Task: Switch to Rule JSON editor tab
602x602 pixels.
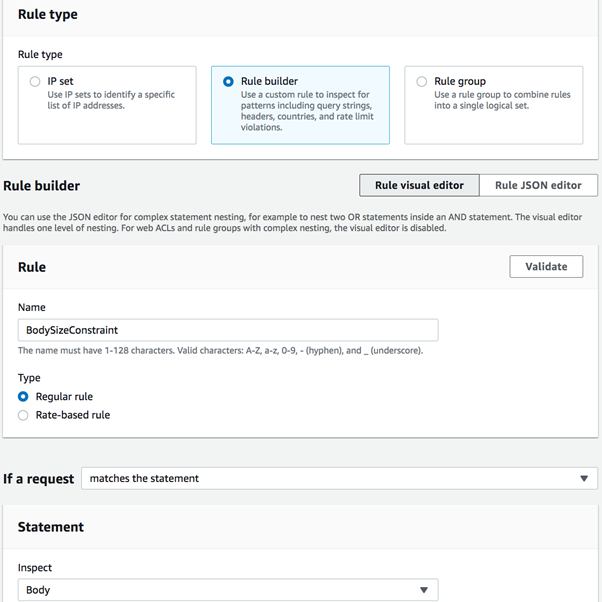Action: (x=538, y=185)
